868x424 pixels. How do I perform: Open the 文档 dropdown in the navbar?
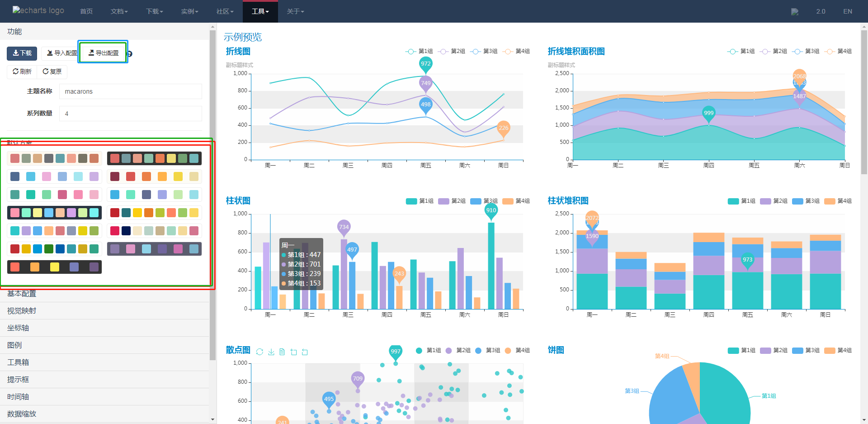pyautogui.click(x=119, y=11)
